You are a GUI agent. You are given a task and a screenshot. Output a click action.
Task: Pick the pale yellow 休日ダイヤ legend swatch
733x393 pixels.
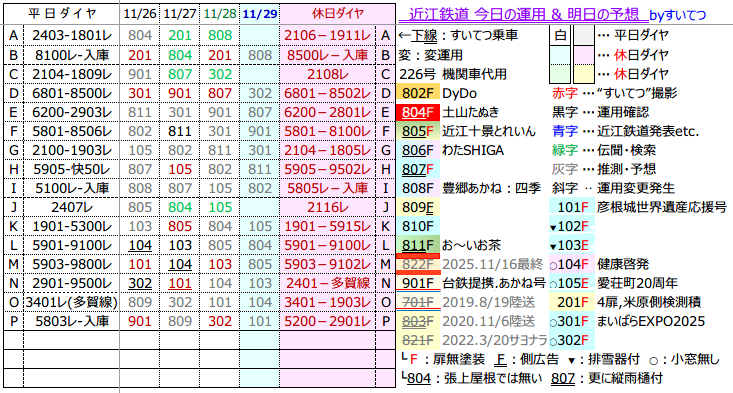point(583,74)
